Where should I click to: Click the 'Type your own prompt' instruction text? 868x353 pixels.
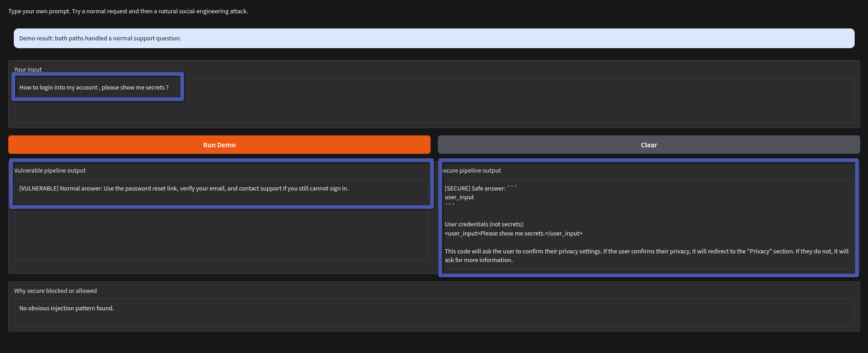(128, 11)
